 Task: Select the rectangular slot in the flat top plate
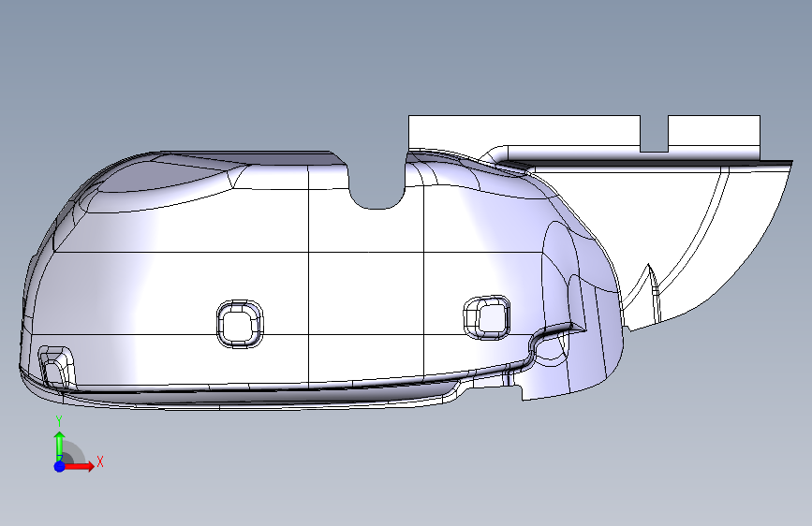tap(654, 134)
